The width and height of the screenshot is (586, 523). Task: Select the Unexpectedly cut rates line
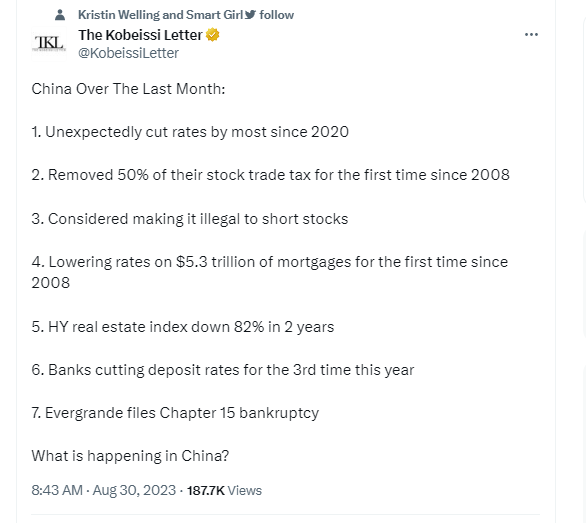[x=190, y=132]
